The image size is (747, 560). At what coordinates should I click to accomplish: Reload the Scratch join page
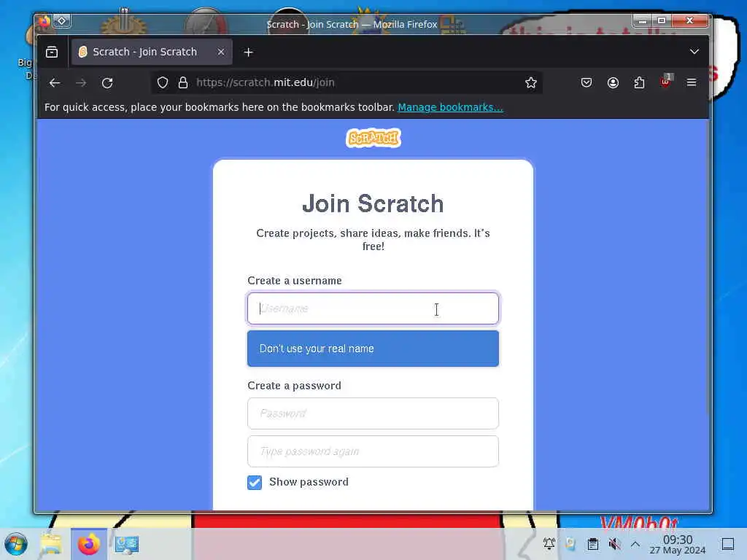(x=107, y=83)
